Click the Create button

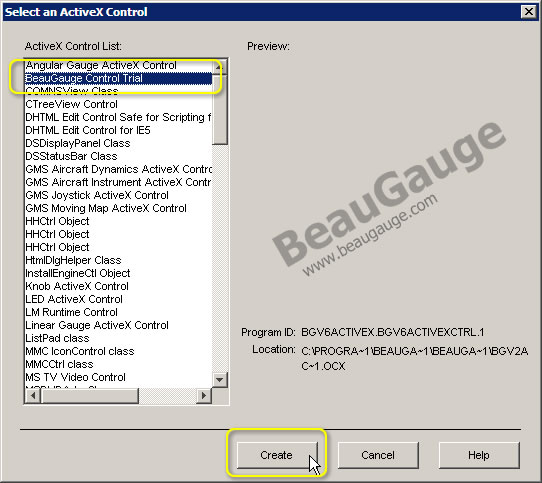point(277,455)
